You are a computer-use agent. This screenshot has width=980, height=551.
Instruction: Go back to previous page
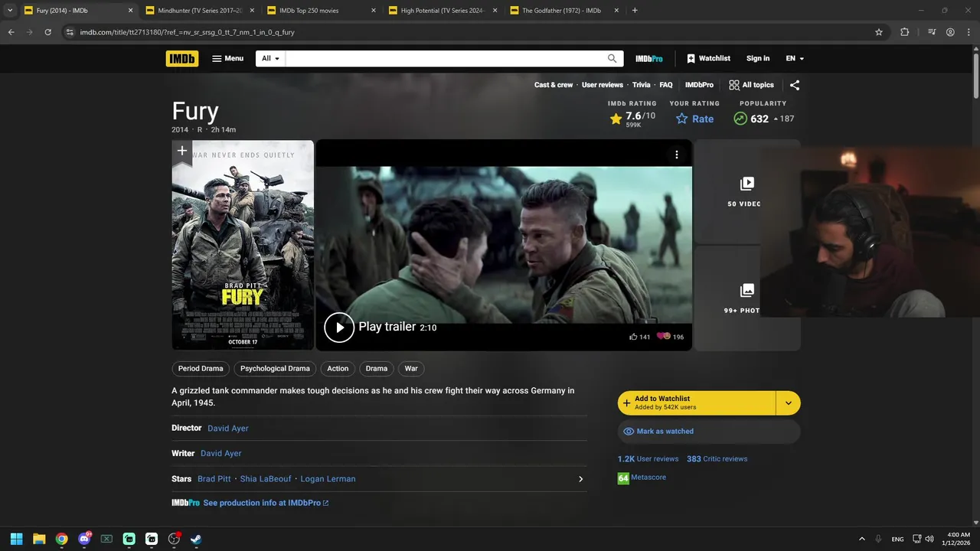11,32
